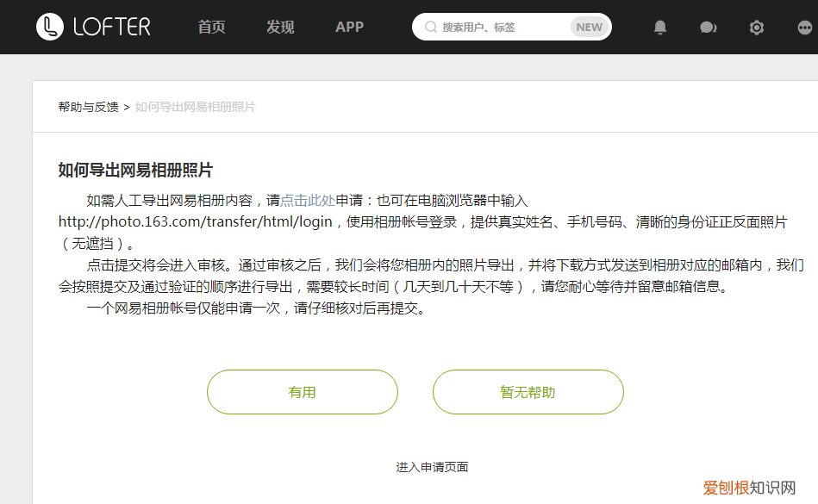
Task: Select the APP tab in the navigation bar
Action: point(349,27)
